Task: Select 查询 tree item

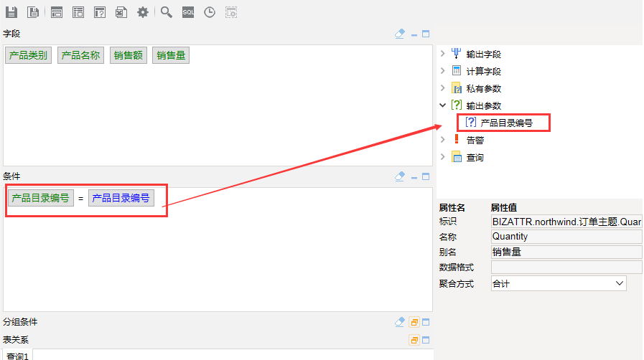Action: point(475,158)
